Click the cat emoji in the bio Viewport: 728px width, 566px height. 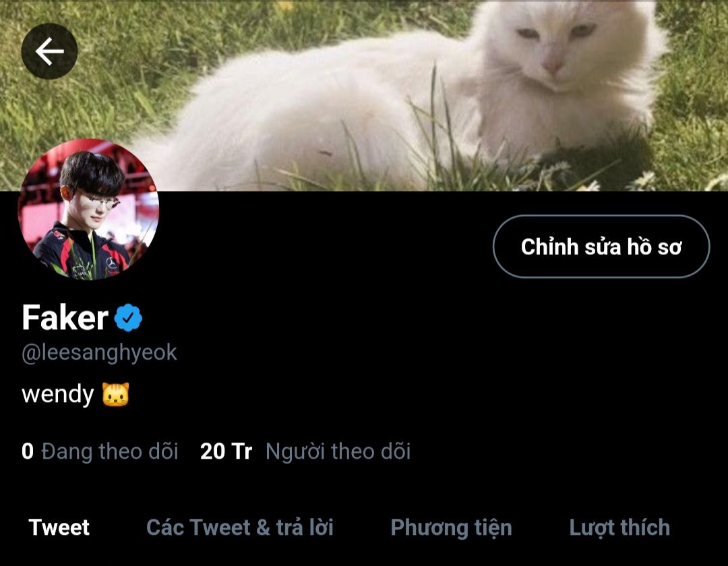(116, 395)
